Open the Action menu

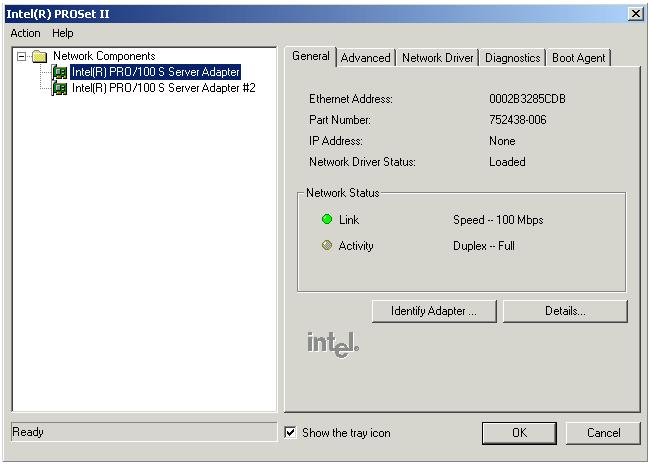25,33
